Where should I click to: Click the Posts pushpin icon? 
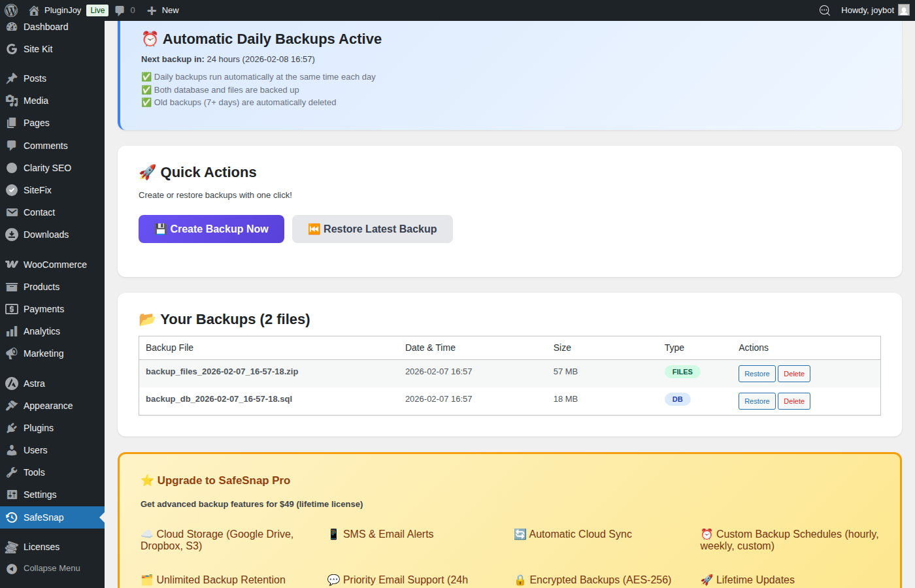[12, 78]
